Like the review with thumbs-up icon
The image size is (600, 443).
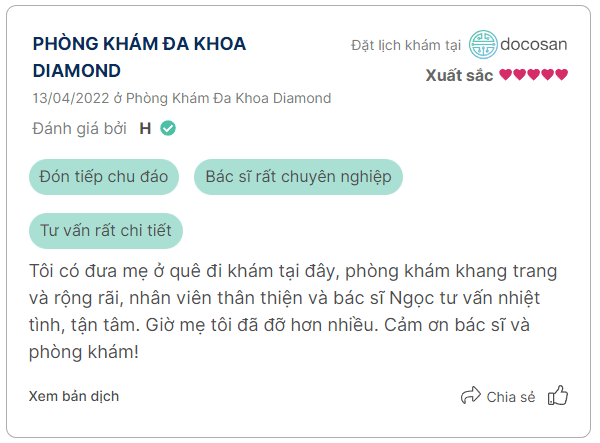558,396
